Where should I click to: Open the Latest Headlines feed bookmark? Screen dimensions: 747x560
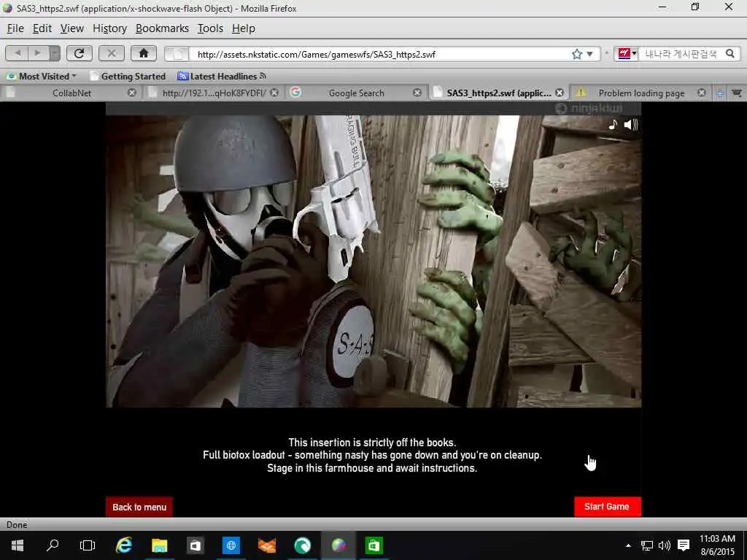[222, 76]
